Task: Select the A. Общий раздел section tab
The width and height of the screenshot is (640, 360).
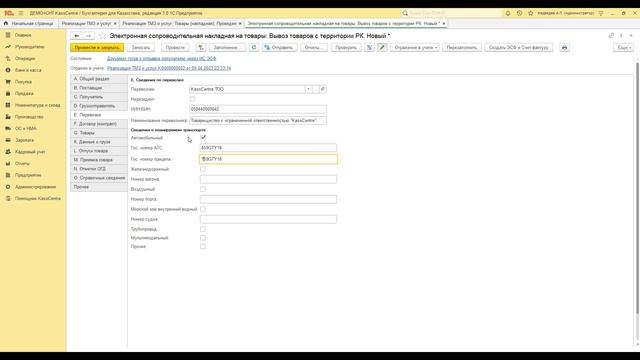Action: pyautogui.click(x=99, y=79)
